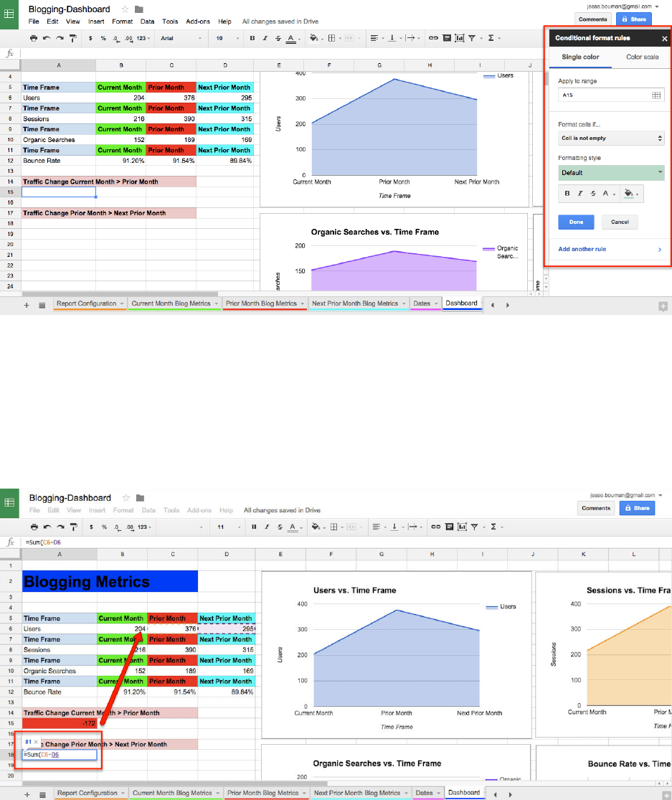Click insert chart icon in toolbar showing font size 11
Image resolution: width=672 pixels, height=800 pixels.
point(462,527)
